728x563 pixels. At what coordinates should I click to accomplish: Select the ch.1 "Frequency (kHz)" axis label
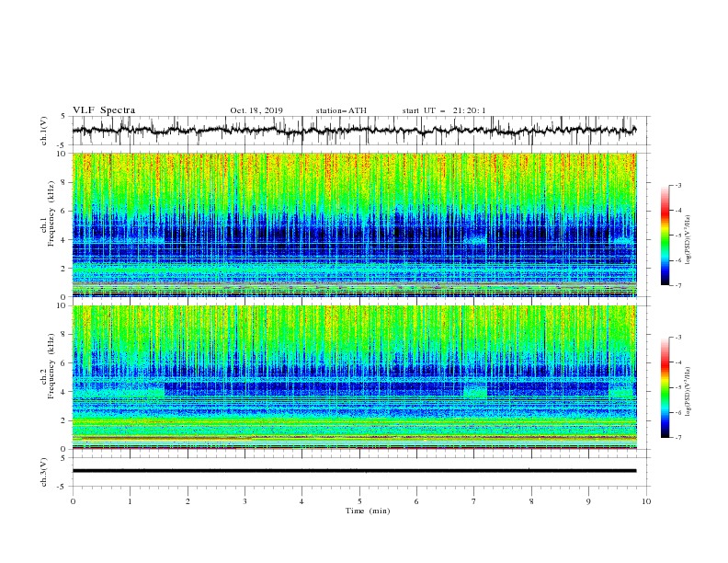[51, 214]
